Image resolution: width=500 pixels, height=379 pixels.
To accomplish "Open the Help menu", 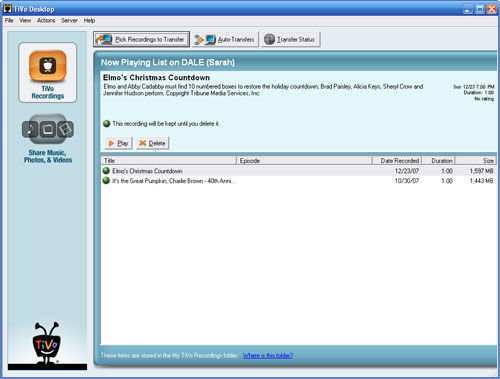I will click(x=89, y=21).
